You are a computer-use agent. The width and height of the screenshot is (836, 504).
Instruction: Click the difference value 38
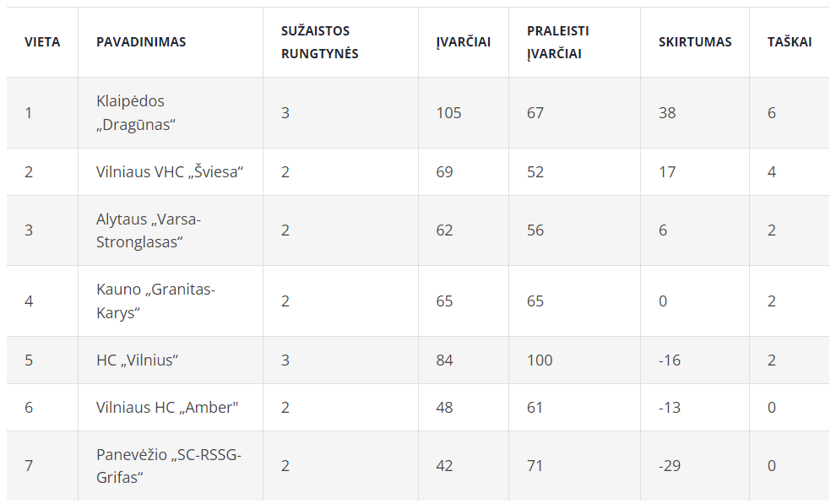(667, 113)
